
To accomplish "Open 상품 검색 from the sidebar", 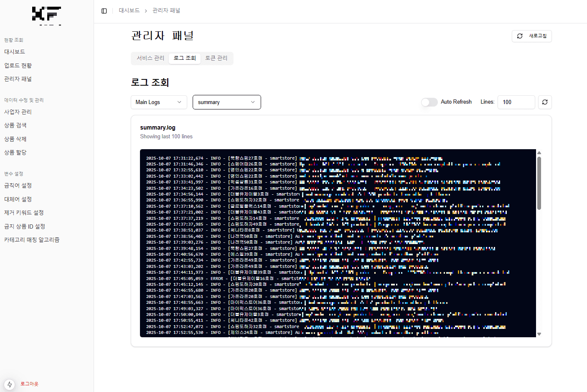I will point(15,125).
